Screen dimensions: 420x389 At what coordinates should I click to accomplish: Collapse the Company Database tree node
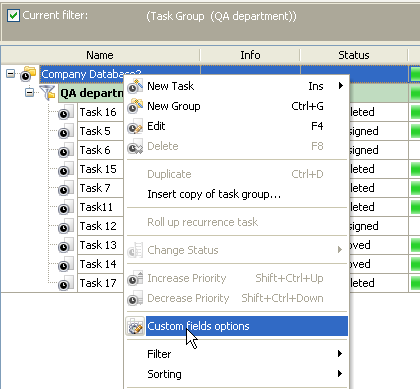[11, 73]
